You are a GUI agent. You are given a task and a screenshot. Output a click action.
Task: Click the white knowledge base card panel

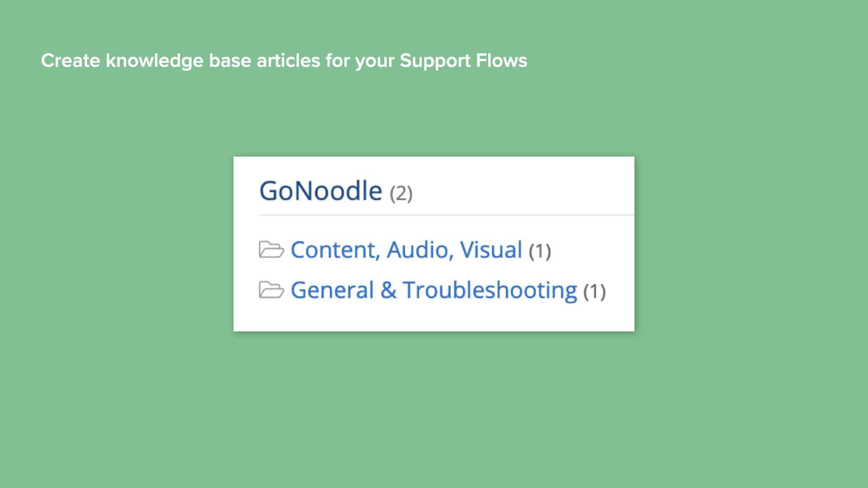click(x=434, y=316)
